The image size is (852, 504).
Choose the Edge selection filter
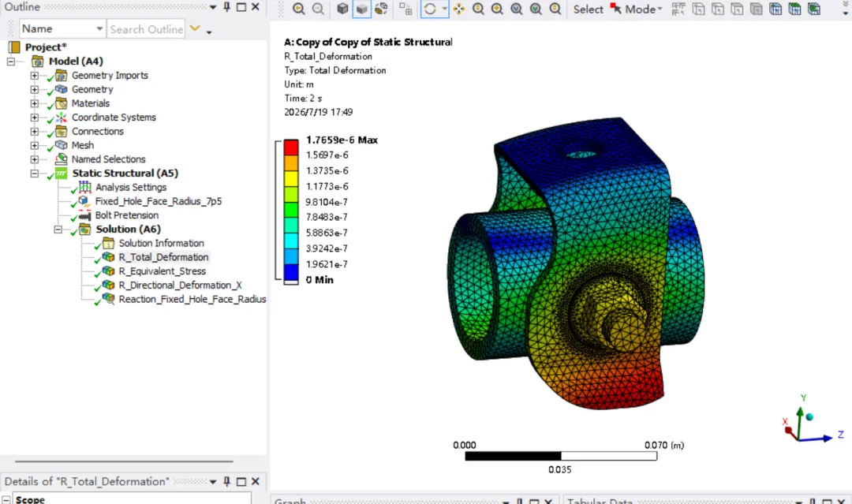717,9
